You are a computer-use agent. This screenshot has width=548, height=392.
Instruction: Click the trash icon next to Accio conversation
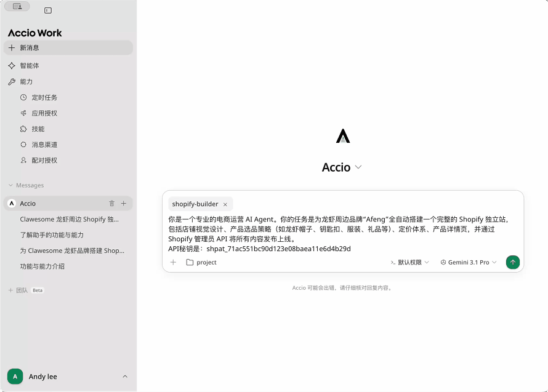111,203
